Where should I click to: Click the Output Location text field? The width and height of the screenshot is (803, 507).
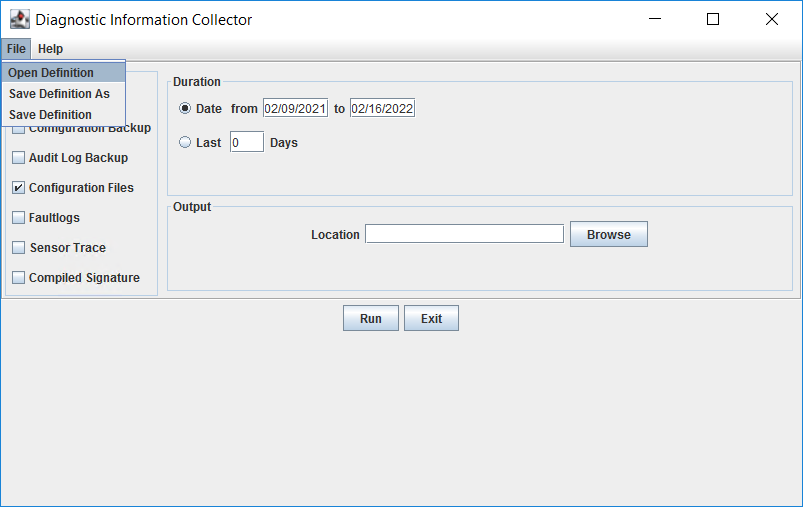pos(464,234)
